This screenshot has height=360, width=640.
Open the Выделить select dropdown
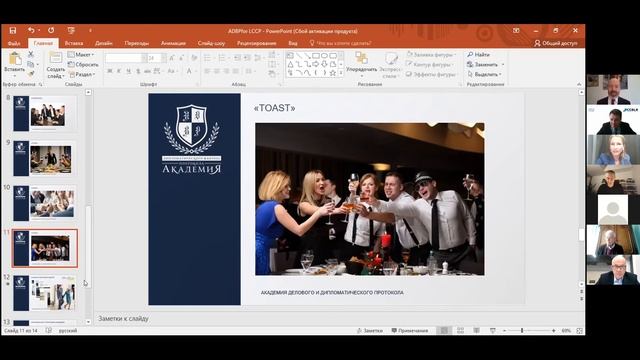(x=484, y=74)
